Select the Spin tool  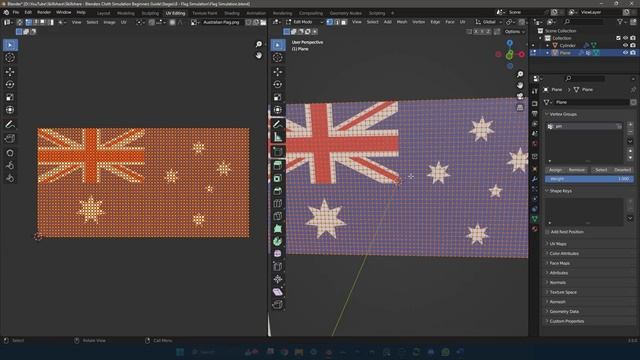278,241
